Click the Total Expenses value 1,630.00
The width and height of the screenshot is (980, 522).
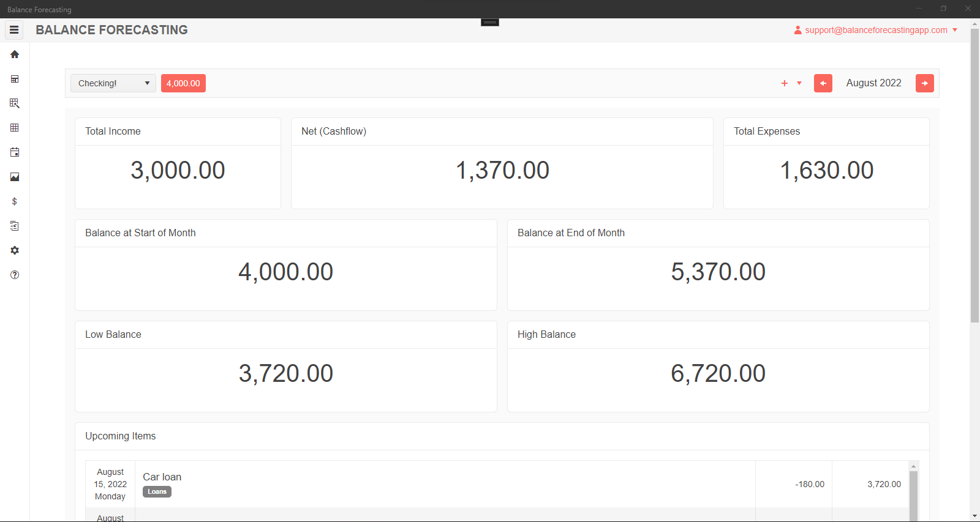(x=826, y=170)
